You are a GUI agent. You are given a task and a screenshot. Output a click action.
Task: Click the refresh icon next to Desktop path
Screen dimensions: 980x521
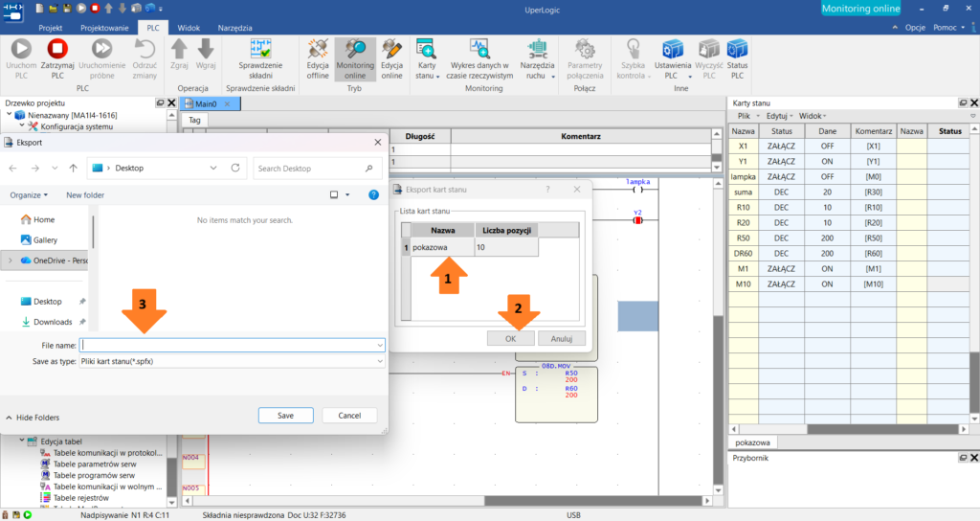point(235,169)
